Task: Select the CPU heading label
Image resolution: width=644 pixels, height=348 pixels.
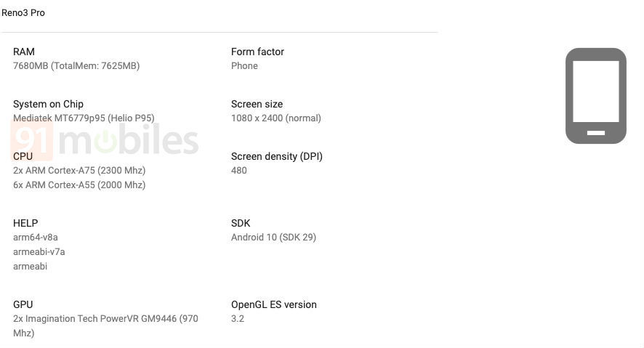Action: (23, 156)
